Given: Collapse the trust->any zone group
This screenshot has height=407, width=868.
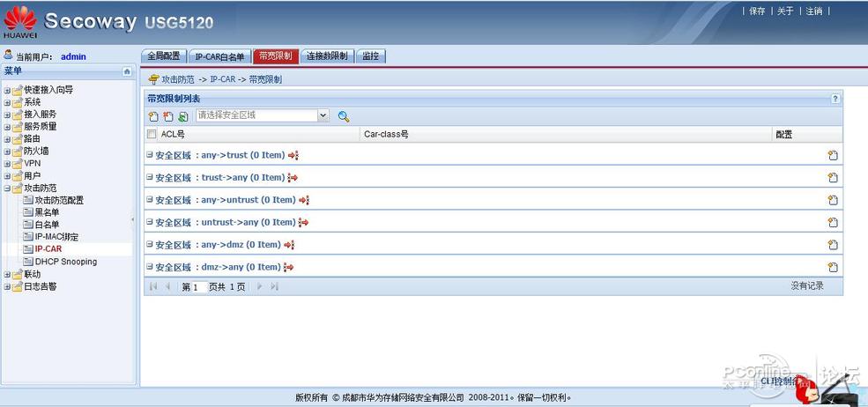Looking at the screenshot, I should [x=150, y=177].
